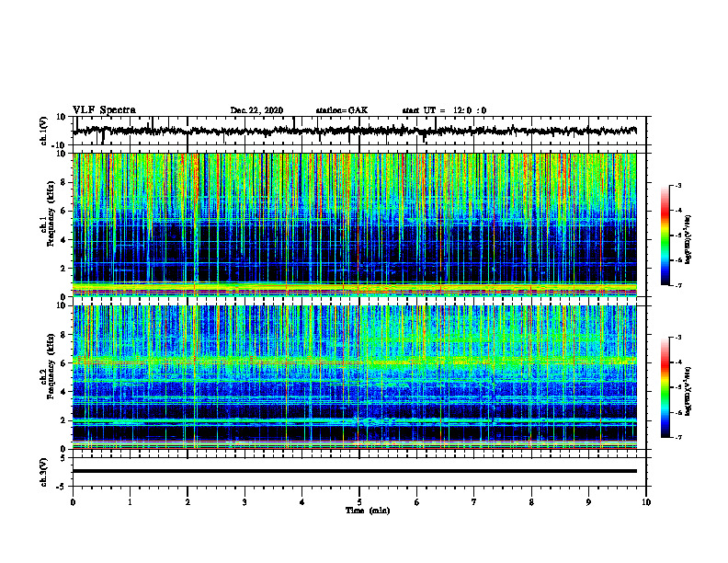Click the "-7" label on lower colorbar
728x563 pixels.
coord(677,437)
